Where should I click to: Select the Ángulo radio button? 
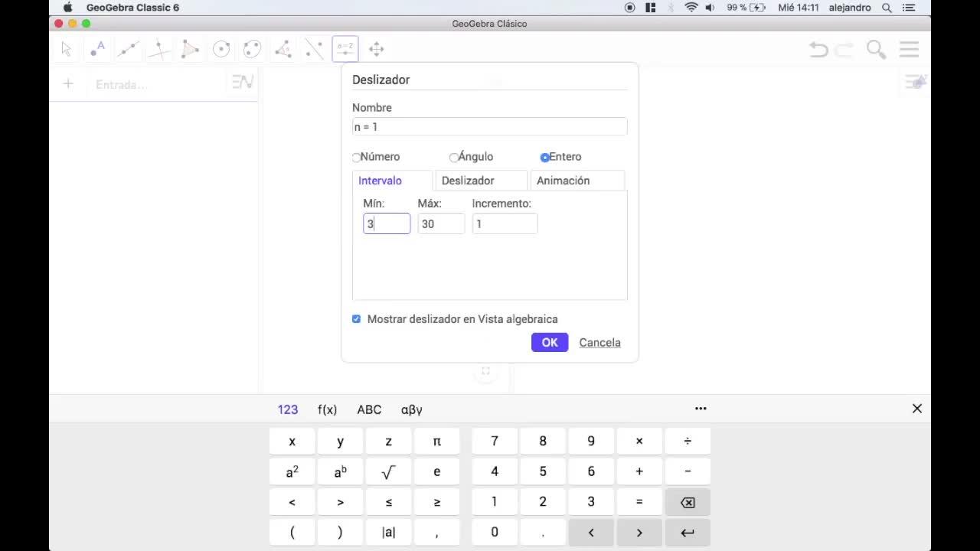[454, 158]
